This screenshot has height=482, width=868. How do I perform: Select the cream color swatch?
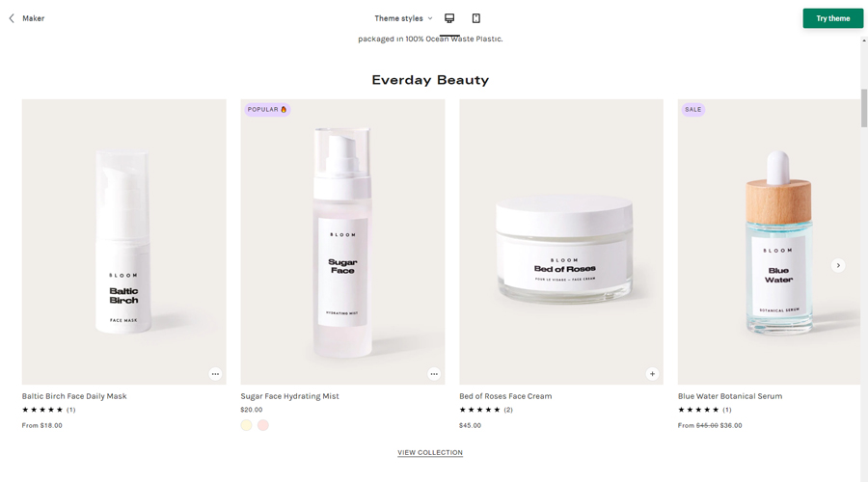[x=246, y=425]
